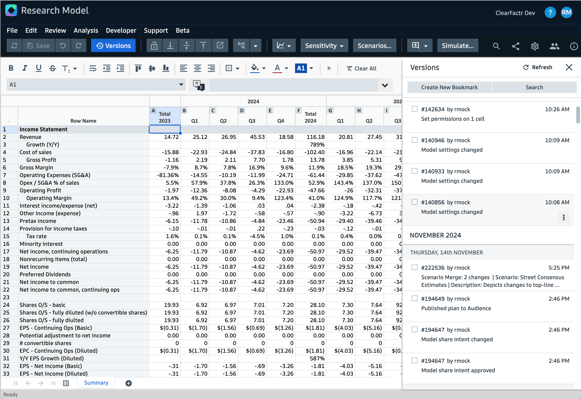Open the Support menu
This screenshot has width=581, height=399.
coord(156,30)
